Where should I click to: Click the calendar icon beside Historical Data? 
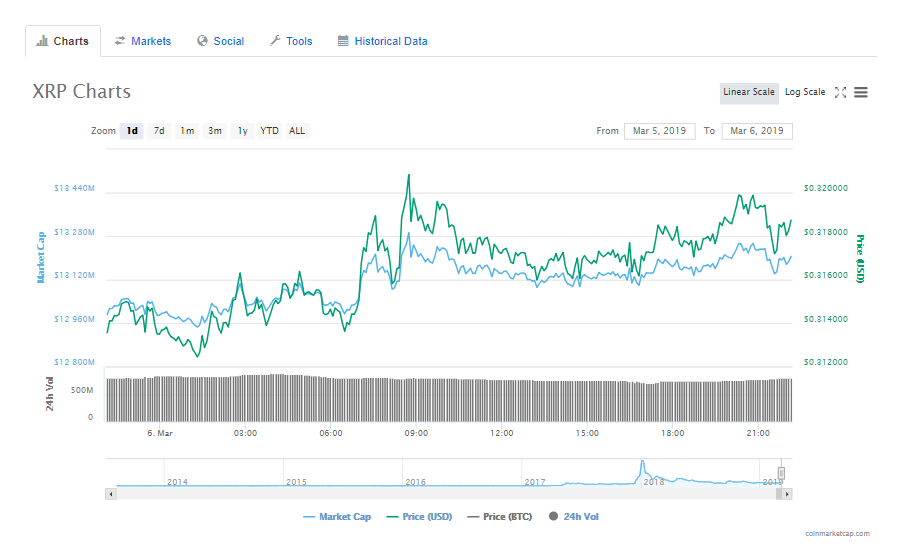coord(343,41)
